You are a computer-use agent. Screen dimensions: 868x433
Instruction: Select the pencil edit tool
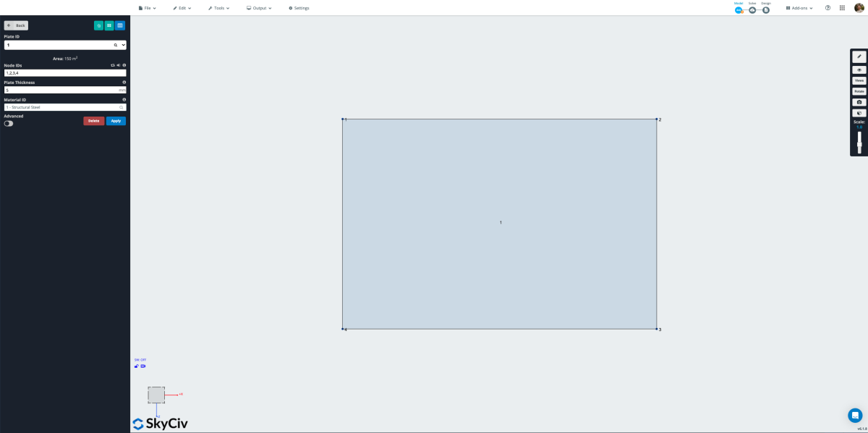click(859, 55)
